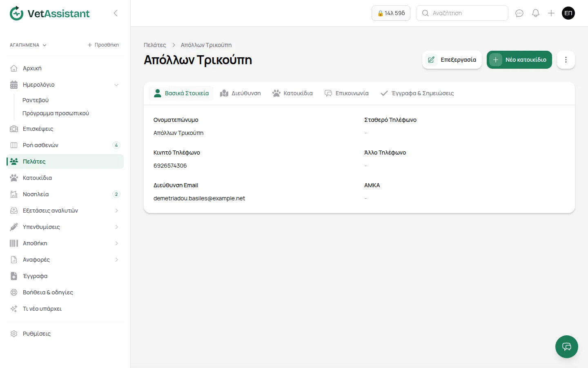Open the floating support chat button
This screenshot has height=368, width=588.
point(567,347)
